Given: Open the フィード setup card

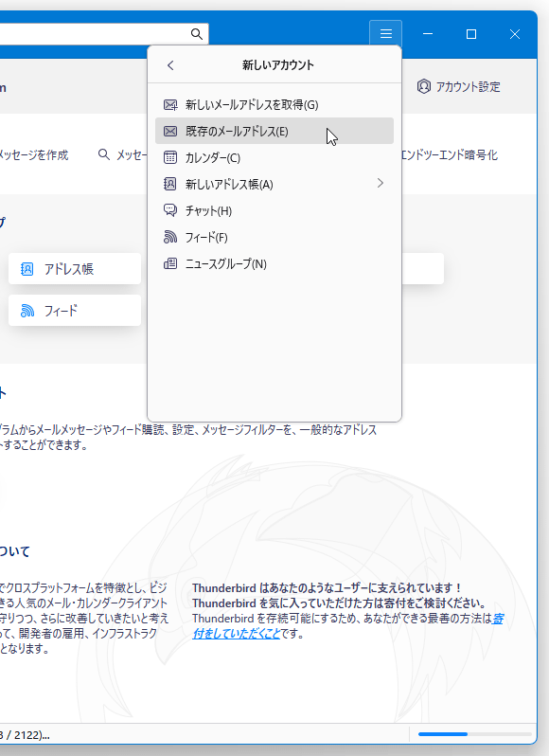Looking at the screenshot, I should click(75, 311).
